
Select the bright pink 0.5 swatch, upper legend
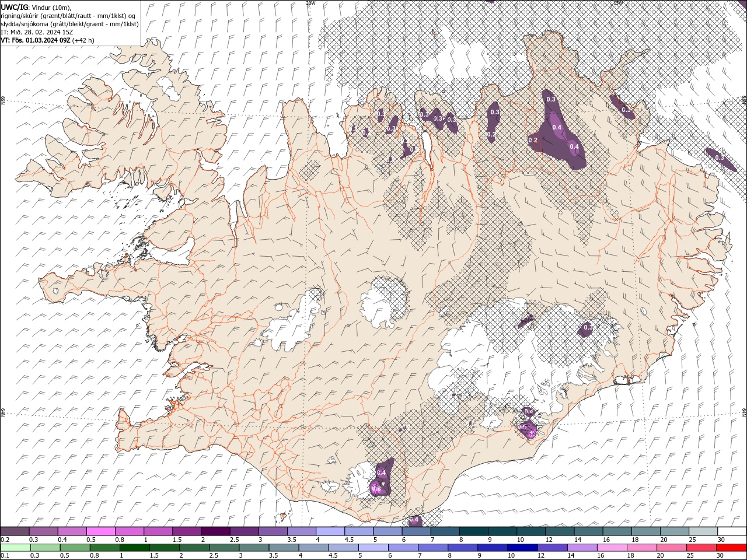(x=101, y=531)
